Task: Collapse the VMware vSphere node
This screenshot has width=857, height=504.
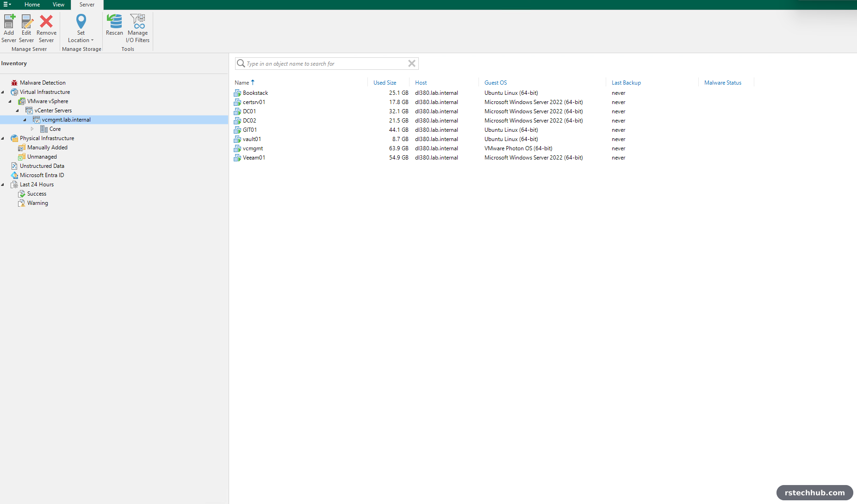Action: [x=10, y=101]
